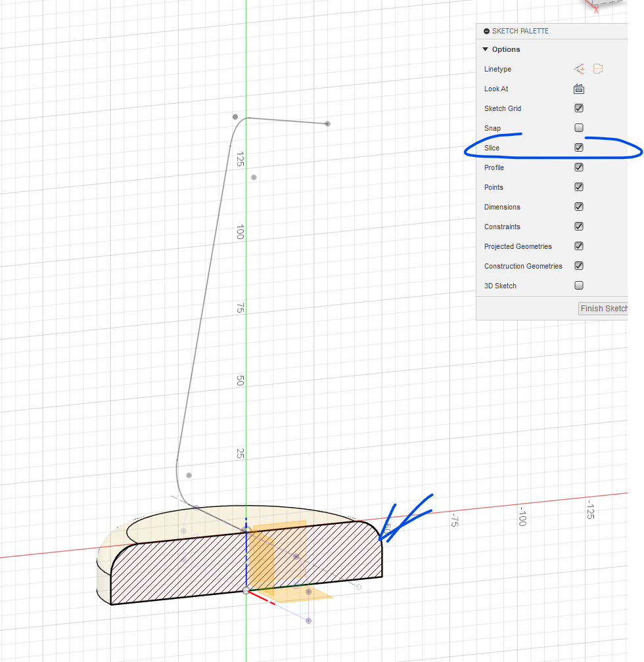Click the spline end point at top right
The height and width of the screenshot is (662, 644).
point(327,123)
